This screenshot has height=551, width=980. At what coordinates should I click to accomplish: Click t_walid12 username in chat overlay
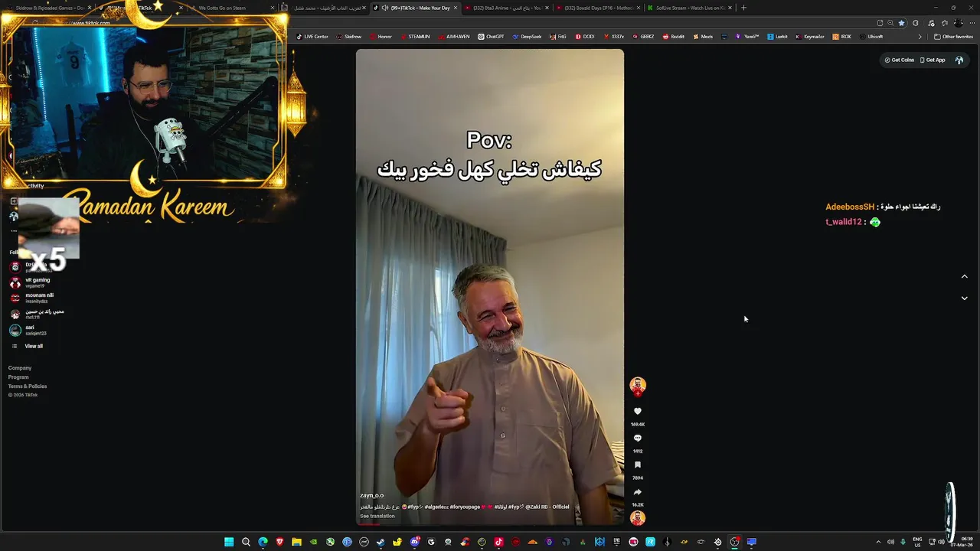[x=844, y=222]
